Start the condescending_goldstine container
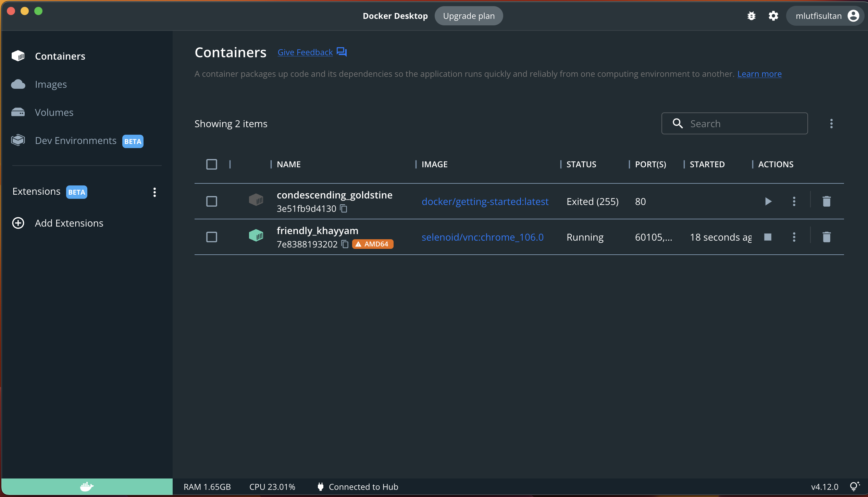 [x=768, y=201]
